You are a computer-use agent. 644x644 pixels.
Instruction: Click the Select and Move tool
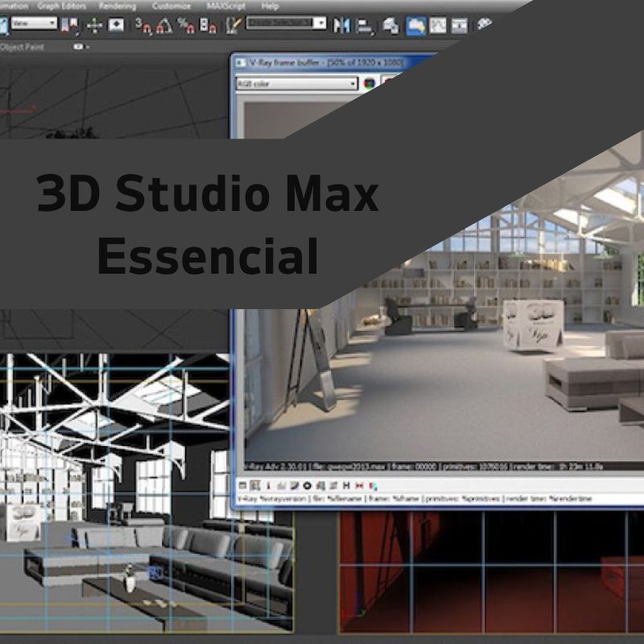click(x=93, y=25)
